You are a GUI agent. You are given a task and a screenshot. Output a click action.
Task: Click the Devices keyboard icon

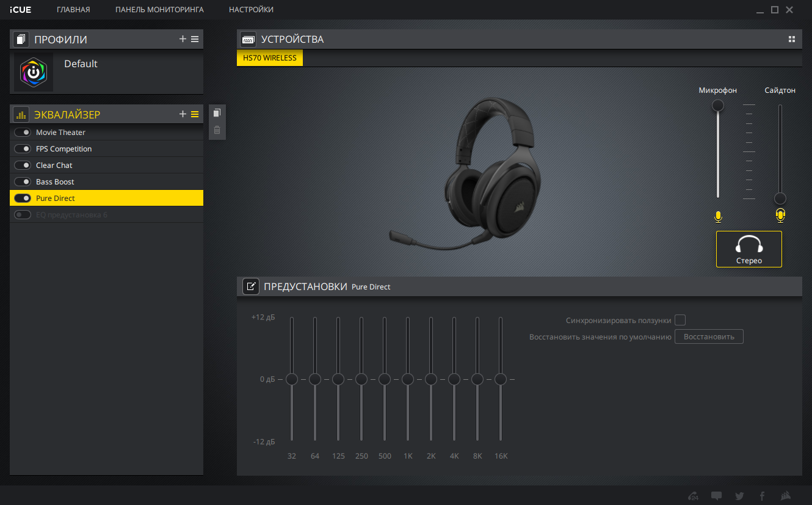click(248, 40)
